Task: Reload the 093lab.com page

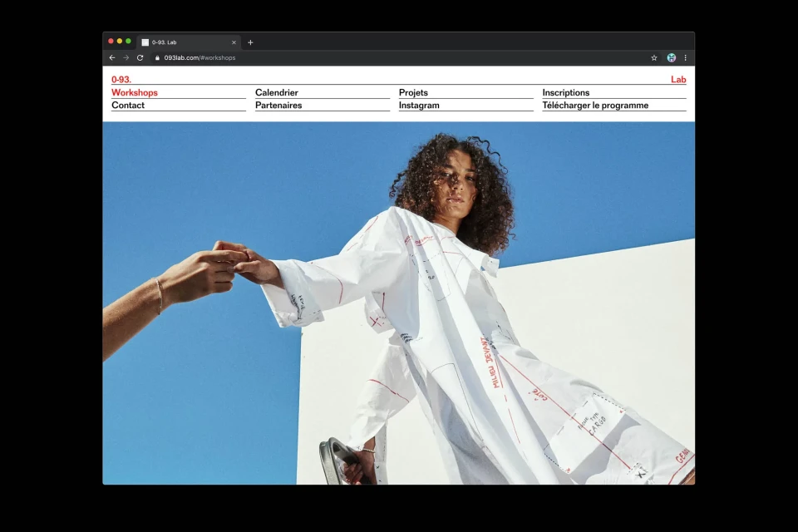Action: (141, 57)
